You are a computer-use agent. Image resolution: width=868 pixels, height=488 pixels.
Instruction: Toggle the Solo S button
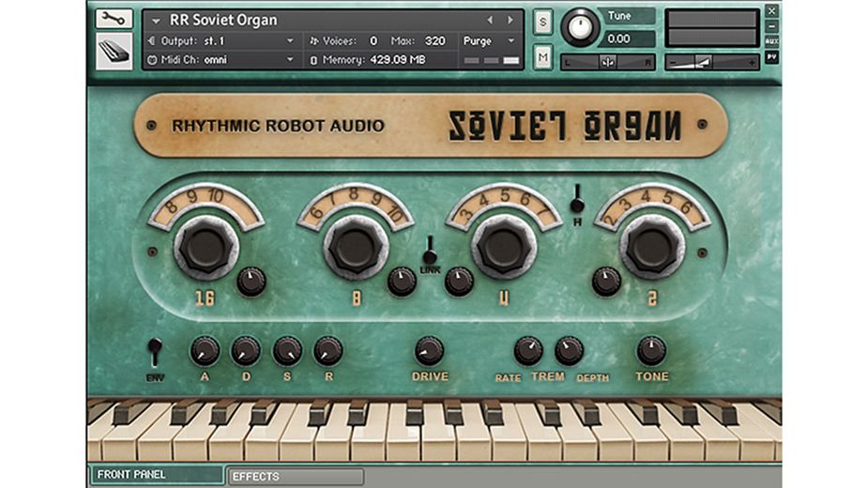click(543, 23)
